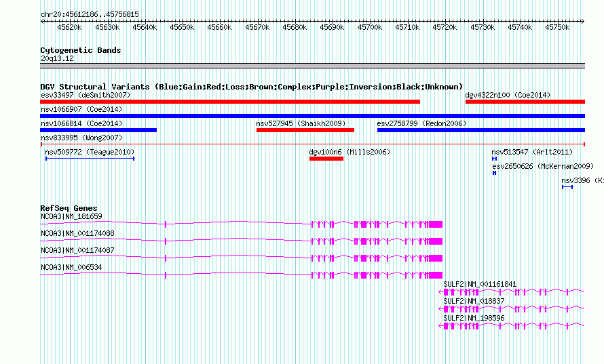Screen dimensions: 604x364
Task: Select the thin red nsv833995 variant line
Action: (x=312, y=144)
